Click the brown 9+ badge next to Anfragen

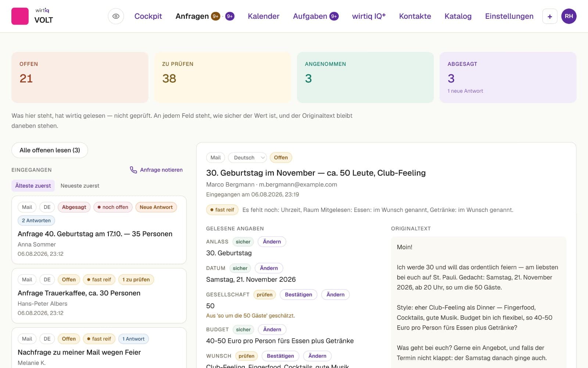[215, 16]
